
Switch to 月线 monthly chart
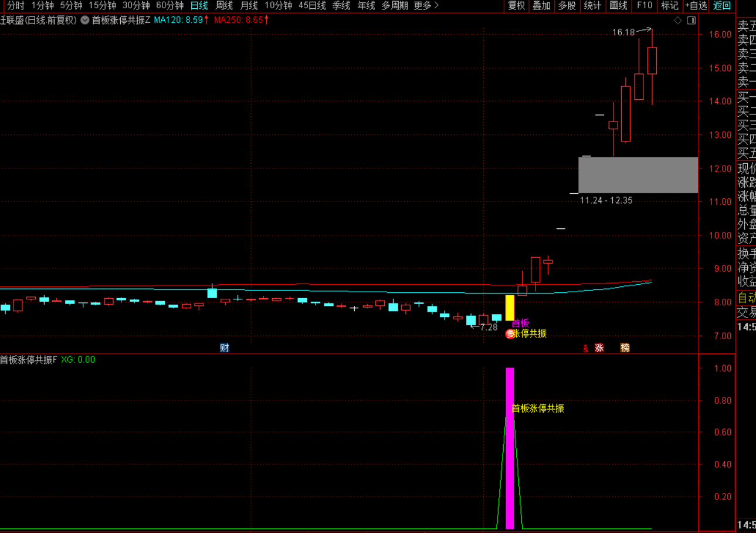249,6
